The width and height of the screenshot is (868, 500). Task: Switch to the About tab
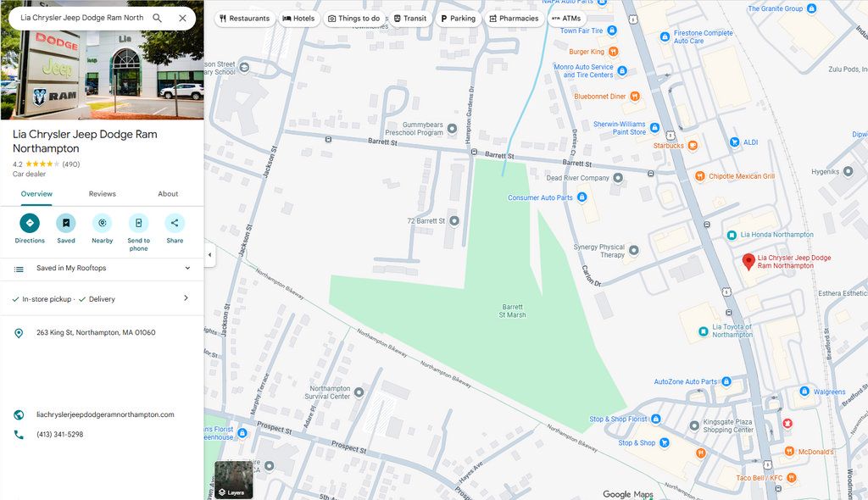(168, 194)
